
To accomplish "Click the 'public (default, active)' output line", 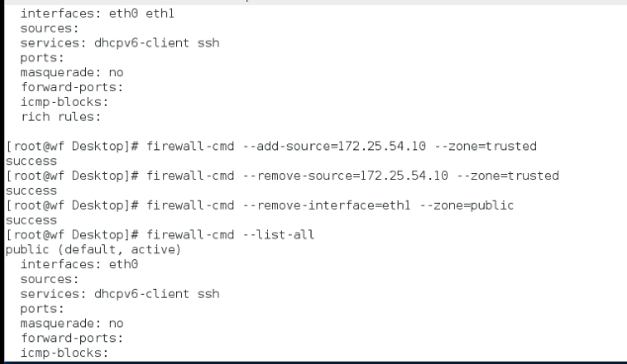I will point(93,250).
